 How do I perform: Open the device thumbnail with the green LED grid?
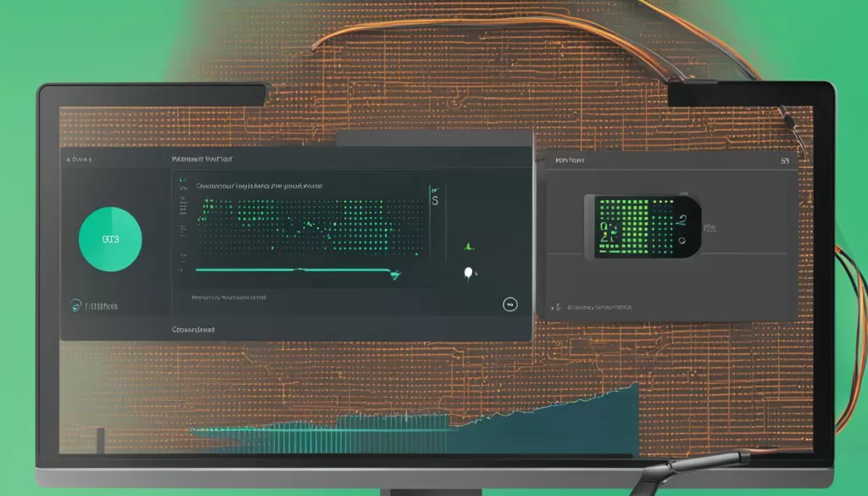point(643,226)
